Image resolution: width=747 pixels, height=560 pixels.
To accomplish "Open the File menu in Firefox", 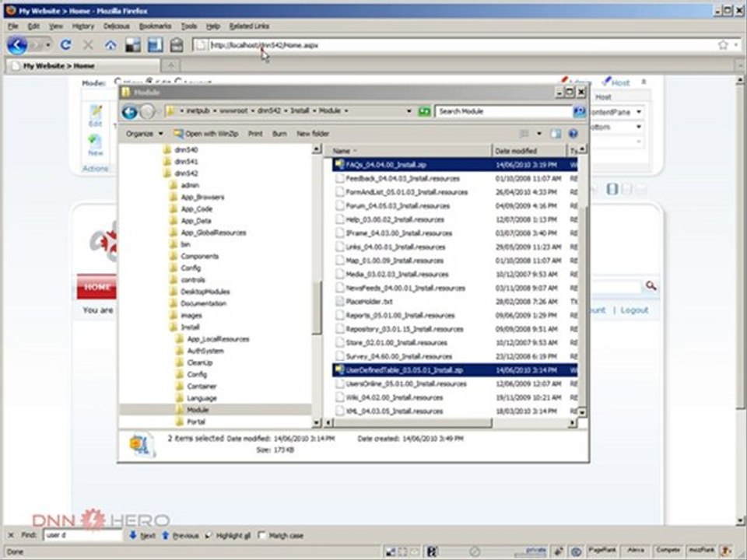I will click(13, 26).
